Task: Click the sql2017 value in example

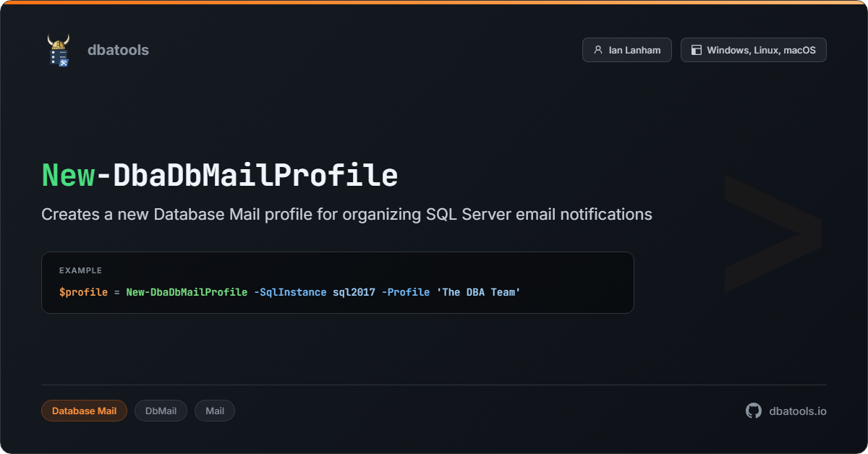Action: coord(354,292)
